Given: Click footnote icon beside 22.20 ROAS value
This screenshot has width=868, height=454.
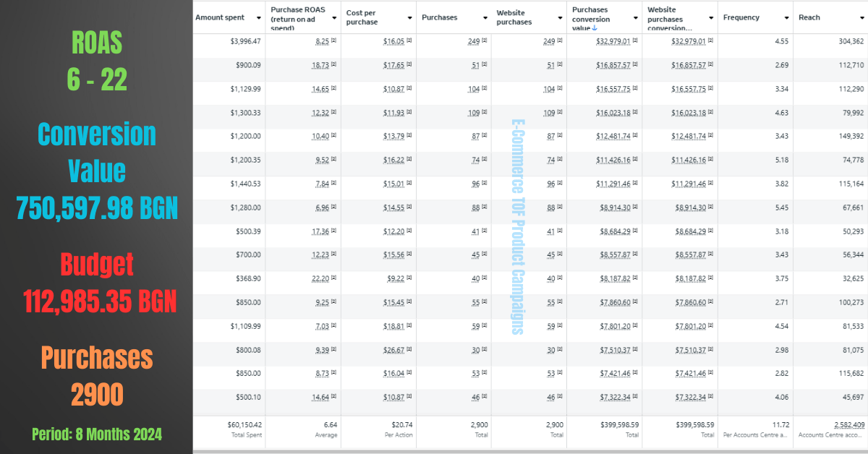Looking at the screenshot, I should point(334,278).
